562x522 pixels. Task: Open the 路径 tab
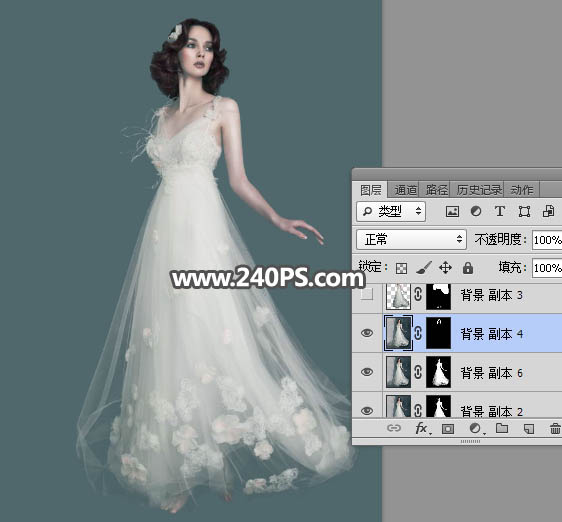point(436,190)
